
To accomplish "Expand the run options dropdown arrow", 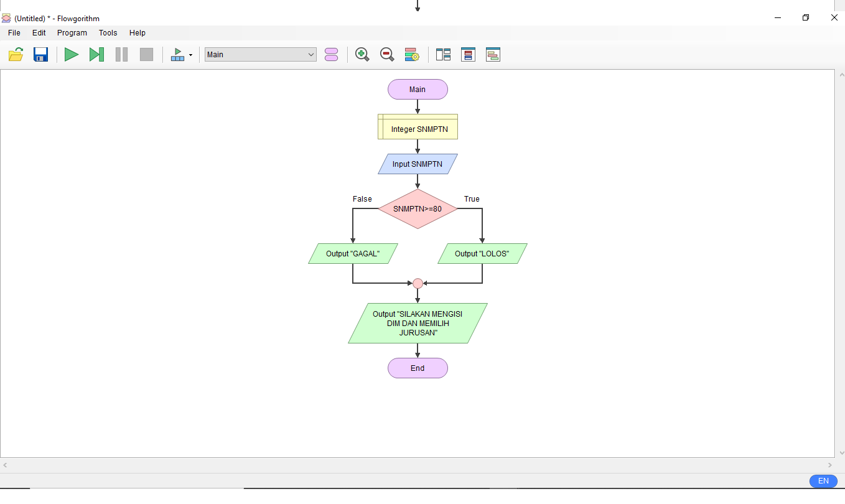I will (x=191, y=54).
